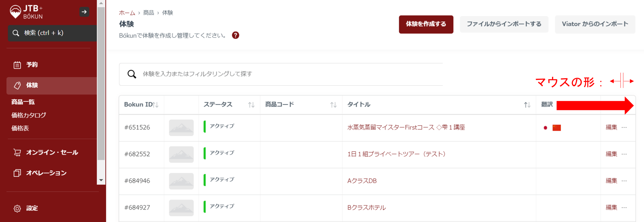Sort by ステータス column arrows
Viewport: 644px width, 222px height.
(x=251, y=105)
